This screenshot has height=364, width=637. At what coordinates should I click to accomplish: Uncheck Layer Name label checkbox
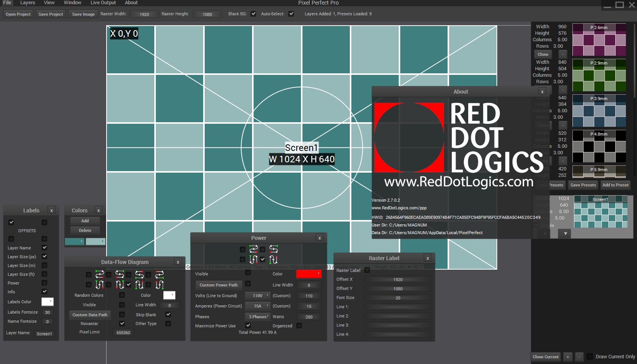click(x=44, y=248)
